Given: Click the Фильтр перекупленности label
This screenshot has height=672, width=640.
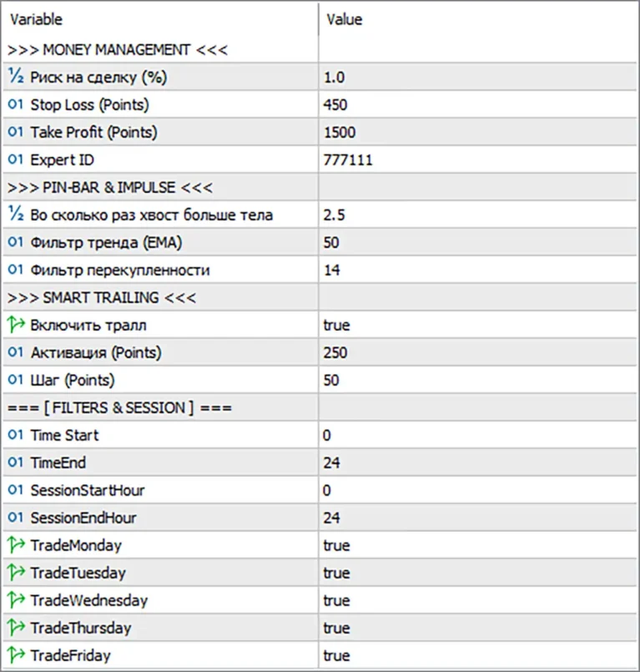Looking at the screenshot, I should tap(120, 270).
